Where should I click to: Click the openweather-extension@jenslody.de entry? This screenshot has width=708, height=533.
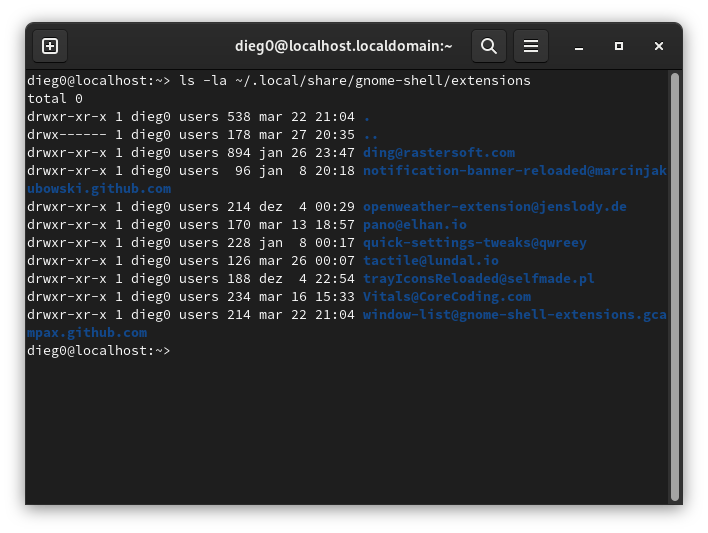coord(494,207)
